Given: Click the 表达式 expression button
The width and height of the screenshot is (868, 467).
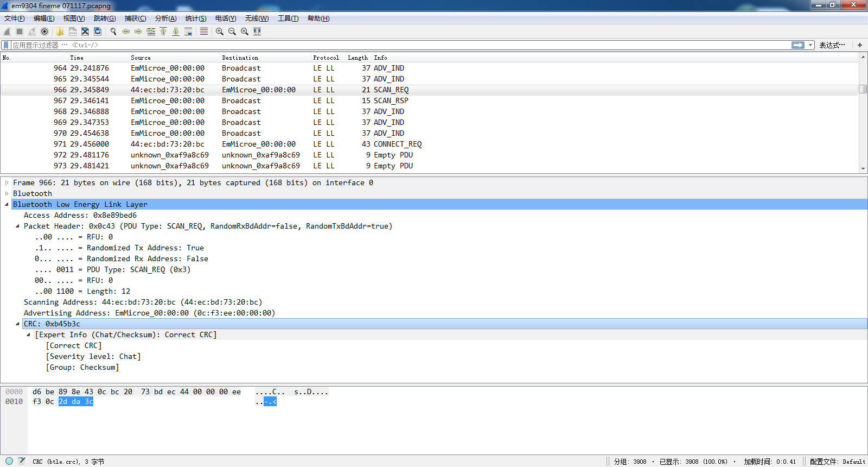Looking at the screenshot, I should point(832,45).
